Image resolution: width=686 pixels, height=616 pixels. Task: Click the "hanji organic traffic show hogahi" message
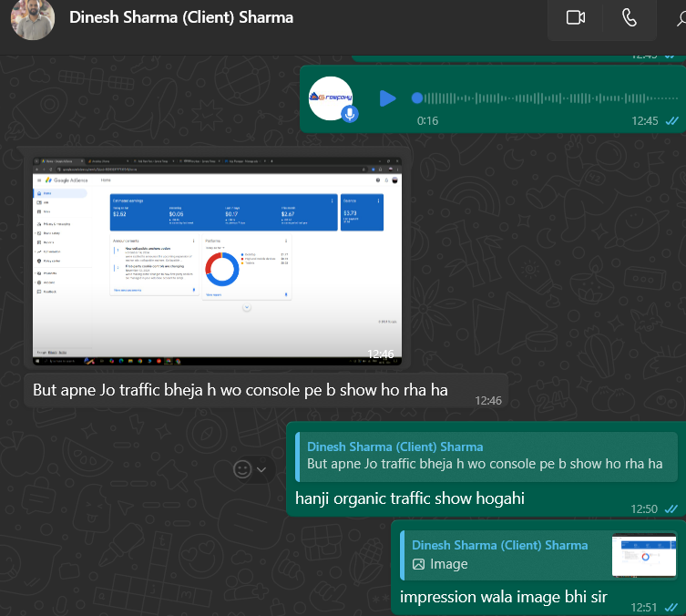click(409, 498)
